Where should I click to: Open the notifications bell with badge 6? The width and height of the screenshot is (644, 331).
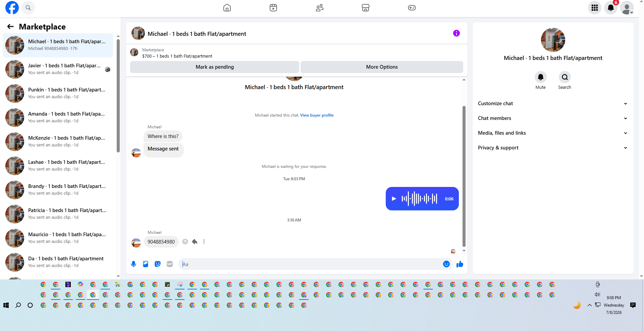[x=611, y=8]
